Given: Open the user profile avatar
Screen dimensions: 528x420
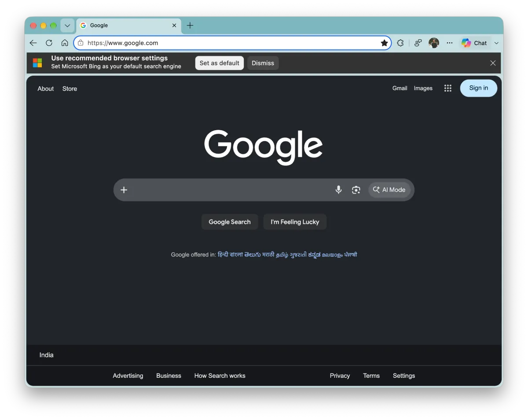Looking at the screenshot, I should tap(434, 43).
